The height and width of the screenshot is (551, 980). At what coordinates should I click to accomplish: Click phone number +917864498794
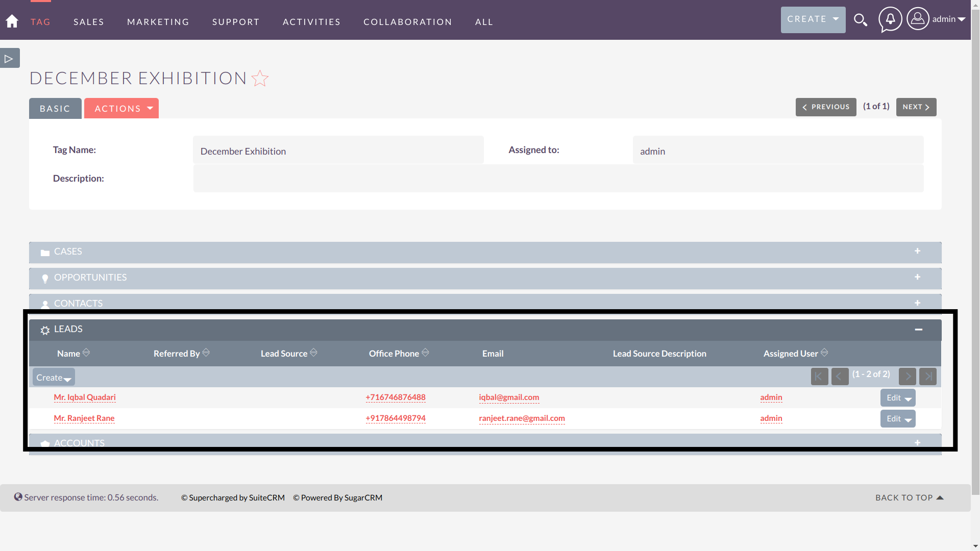coord(396,418)
